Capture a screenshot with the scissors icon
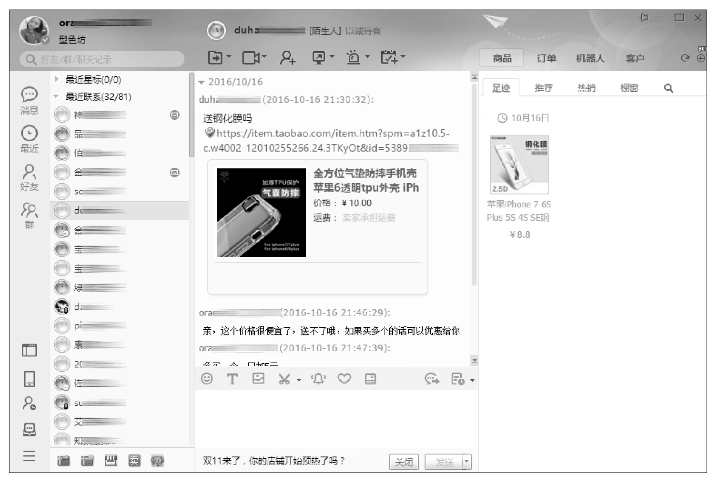718x486 pixels. coord(284,379)
